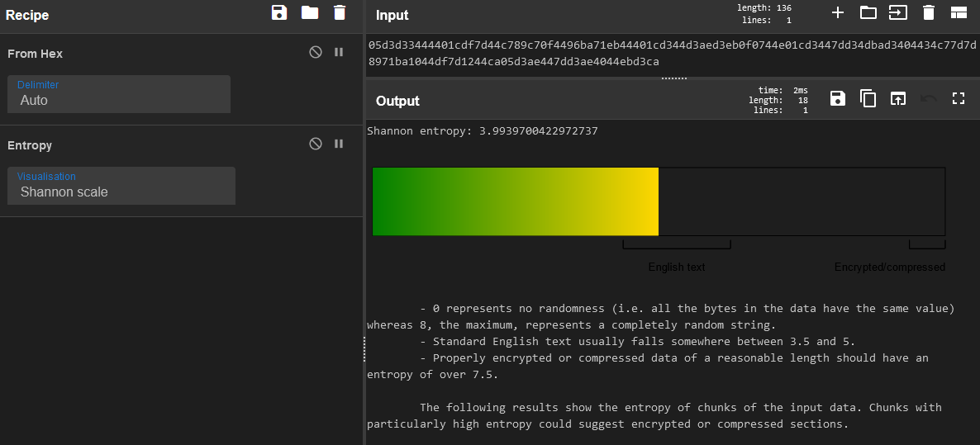
Task: Replace input with output
Action: (897, 99)
